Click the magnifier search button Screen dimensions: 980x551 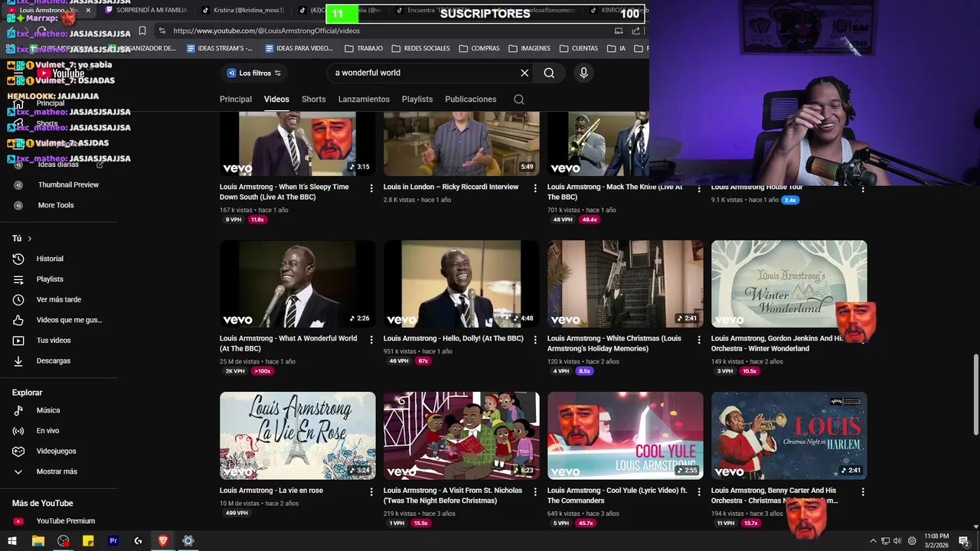(x=549, y=73)
